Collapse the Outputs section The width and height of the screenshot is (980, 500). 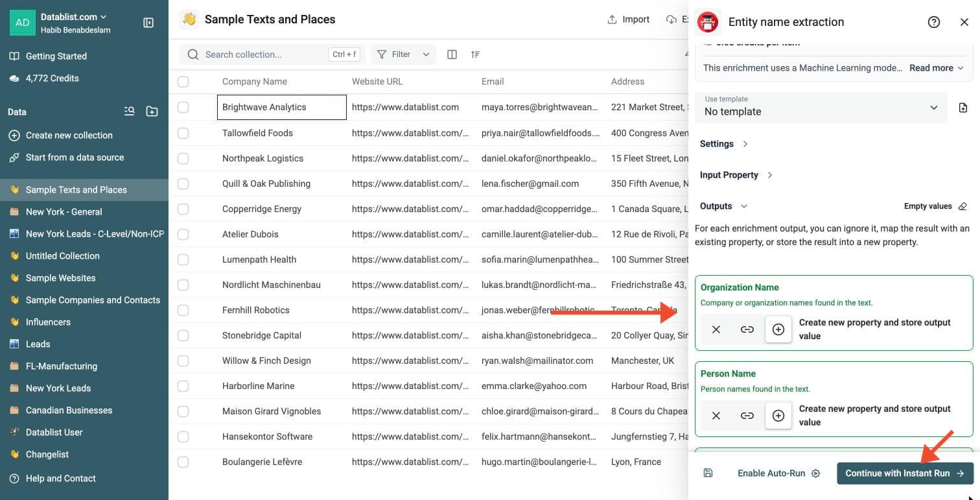tap(723, 206)
